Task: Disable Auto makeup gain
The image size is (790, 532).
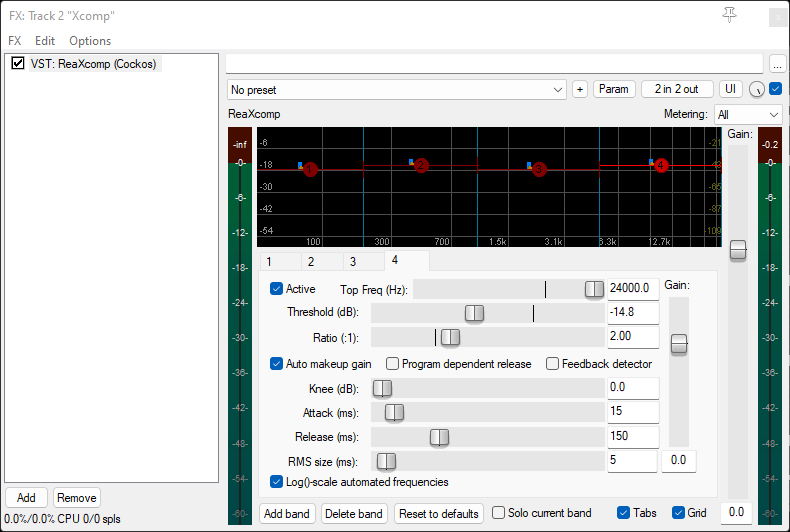Action: [276, 364]
